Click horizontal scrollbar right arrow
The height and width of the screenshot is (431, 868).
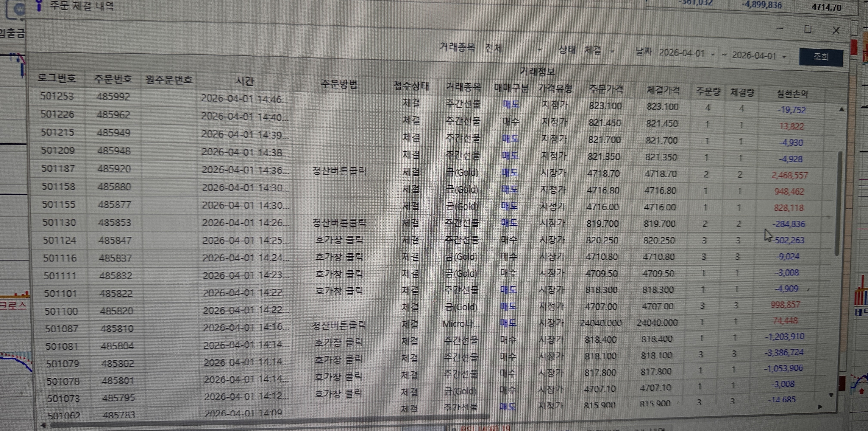tap(820, 407)
